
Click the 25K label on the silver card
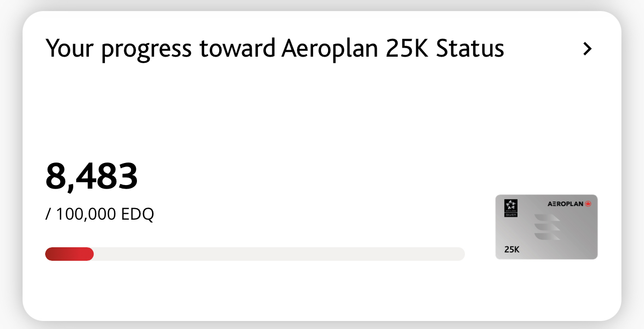click(x=512, y=249)
